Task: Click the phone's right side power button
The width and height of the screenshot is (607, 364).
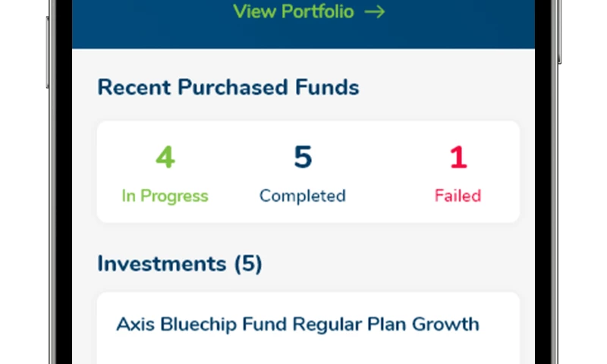Action: (560, 31)
